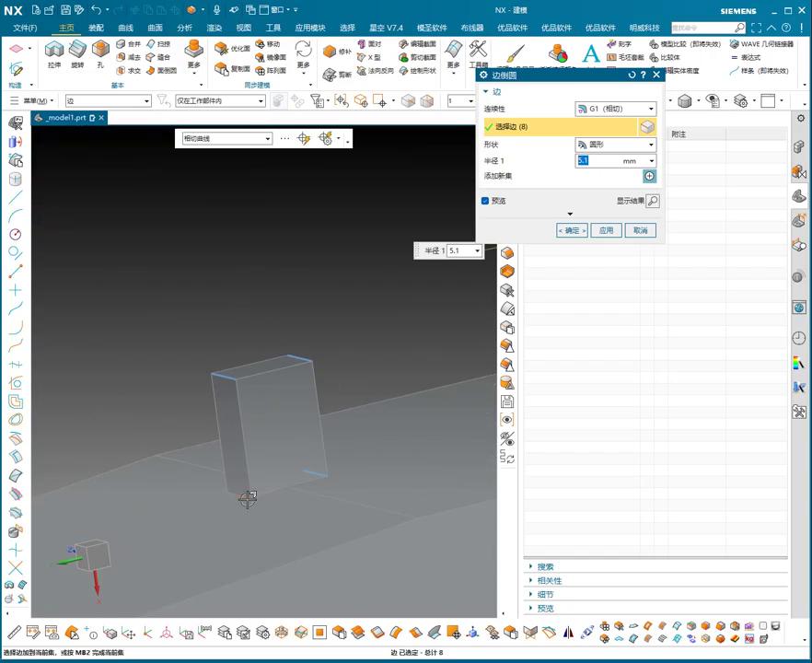The image size is (812, 663).
Task: Click the Hole (孔) tool icon
Action: tap(100, 50)
